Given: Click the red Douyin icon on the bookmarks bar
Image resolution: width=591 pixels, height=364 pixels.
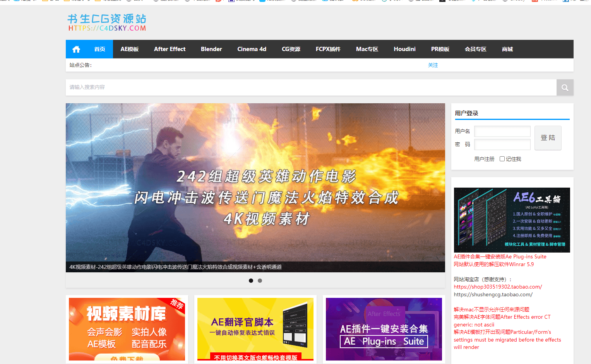Looking at the screenshot, I should [219, 2].
